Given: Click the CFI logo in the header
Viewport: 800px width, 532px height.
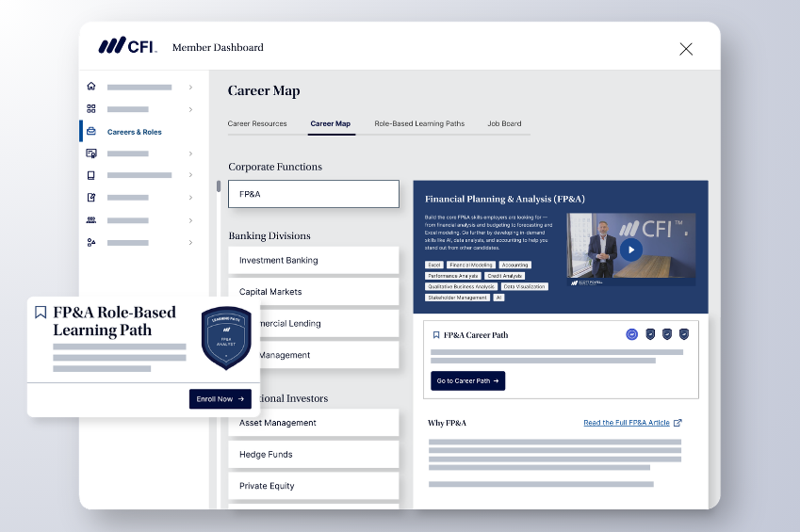Looking at the screenshot, I should tap(127, 46).
